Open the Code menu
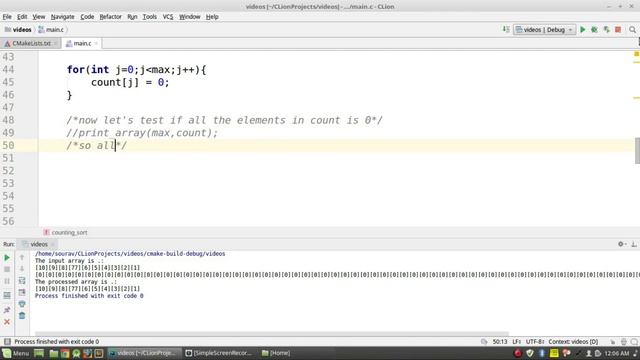 tap(87, 17)
